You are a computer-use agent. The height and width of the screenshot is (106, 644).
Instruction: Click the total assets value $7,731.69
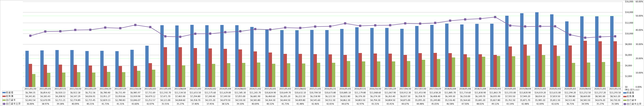pyautogui.click(x=150, y=93)
